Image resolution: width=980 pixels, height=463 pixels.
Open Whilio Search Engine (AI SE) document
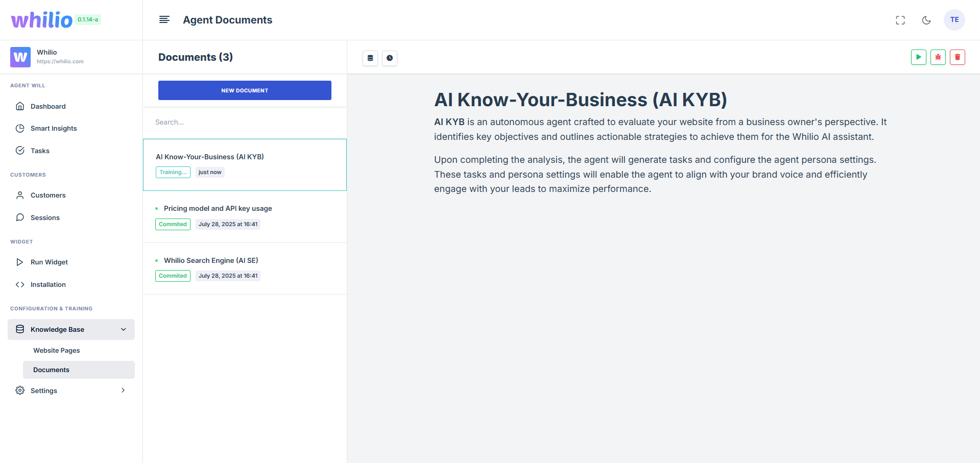[245, 269]
